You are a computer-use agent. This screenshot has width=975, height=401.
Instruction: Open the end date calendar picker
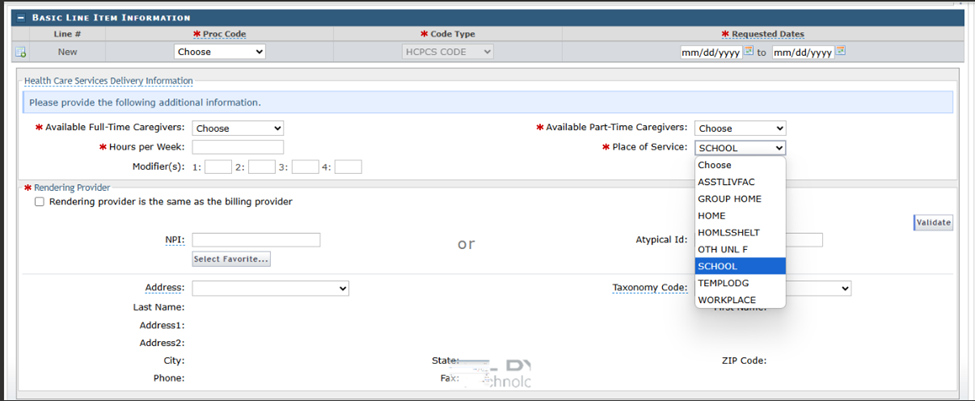coord(840,51)
